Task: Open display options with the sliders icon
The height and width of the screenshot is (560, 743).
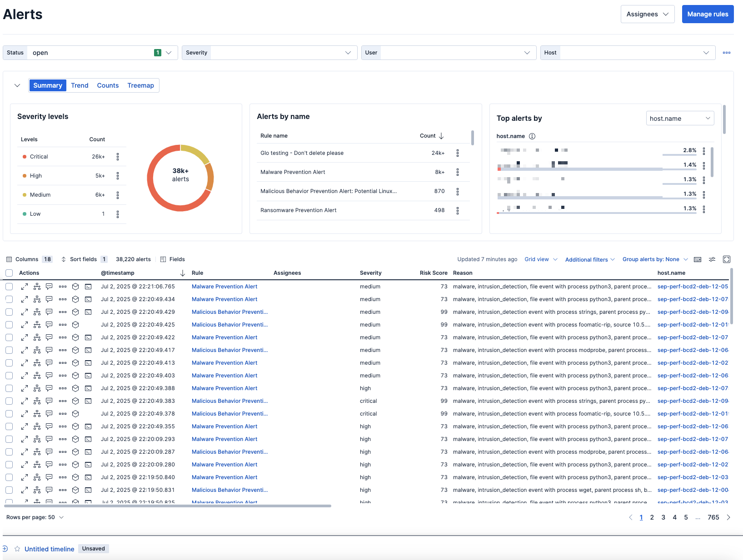Action: pos(712,259)
